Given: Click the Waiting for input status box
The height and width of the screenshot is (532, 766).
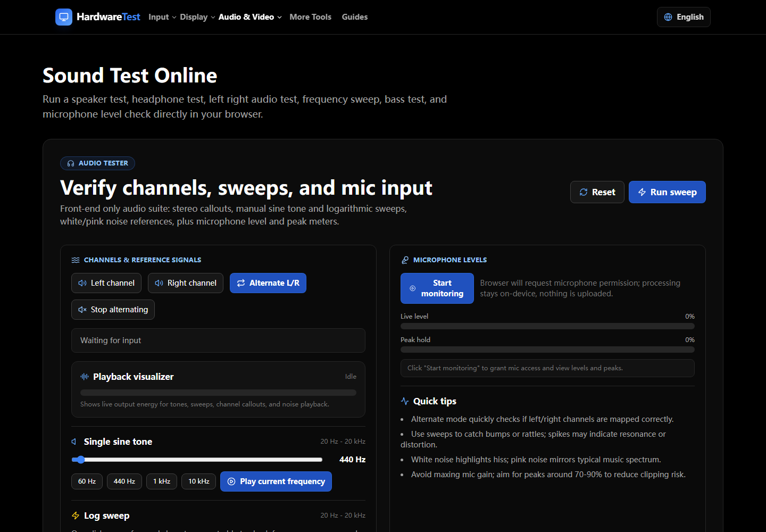Looking at the screenshot, I should [x=218, y=340].
